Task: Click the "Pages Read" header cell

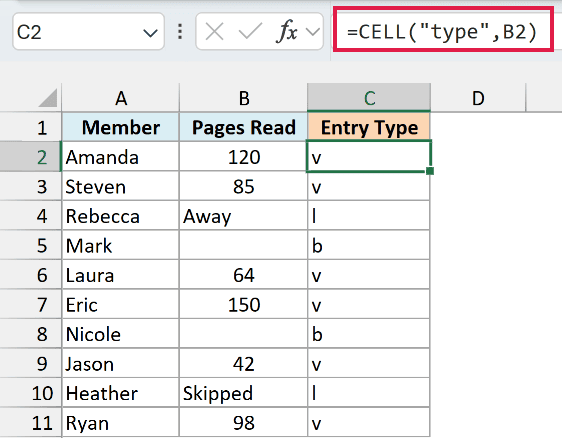Action: pos(243,127)
